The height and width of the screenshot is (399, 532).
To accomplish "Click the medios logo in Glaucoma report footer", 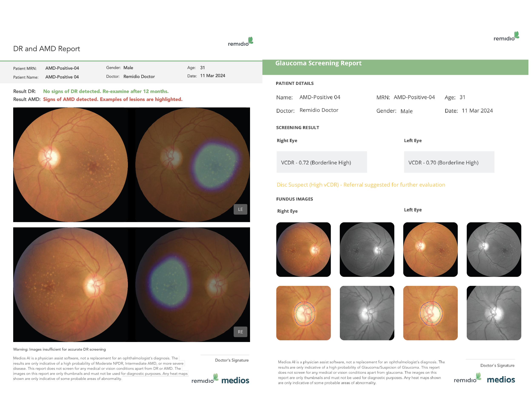I will 501,379.
